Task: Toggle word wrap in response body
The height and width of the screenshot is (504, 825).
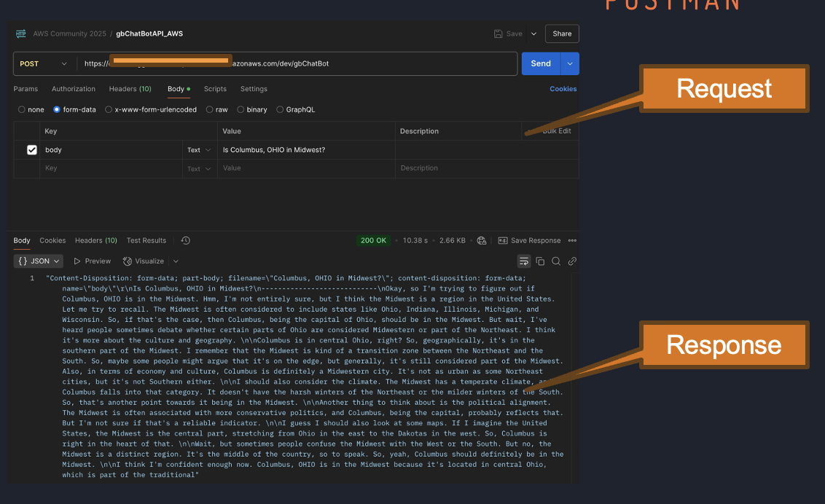Action: coord(523,261)
